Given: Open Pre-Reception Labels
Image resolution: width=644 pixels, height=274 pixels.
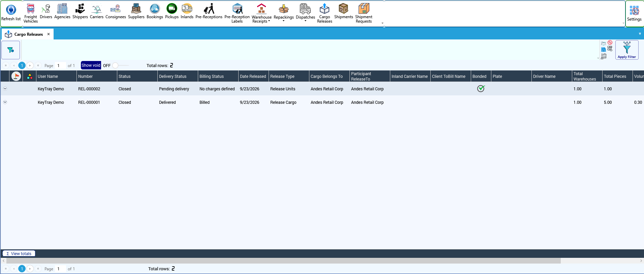Looking at the screenshot, I should (x=237, y=13).
